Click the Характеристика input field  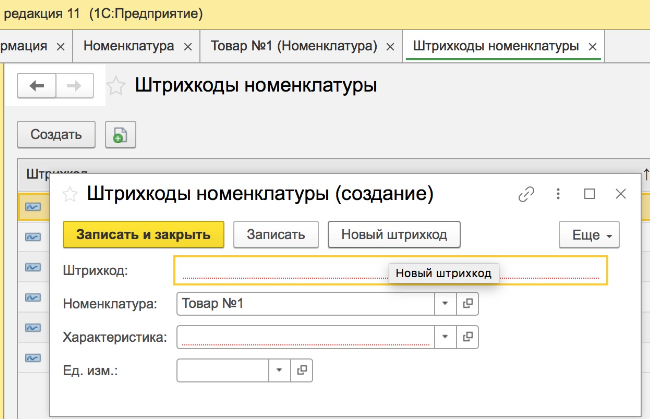306,337
